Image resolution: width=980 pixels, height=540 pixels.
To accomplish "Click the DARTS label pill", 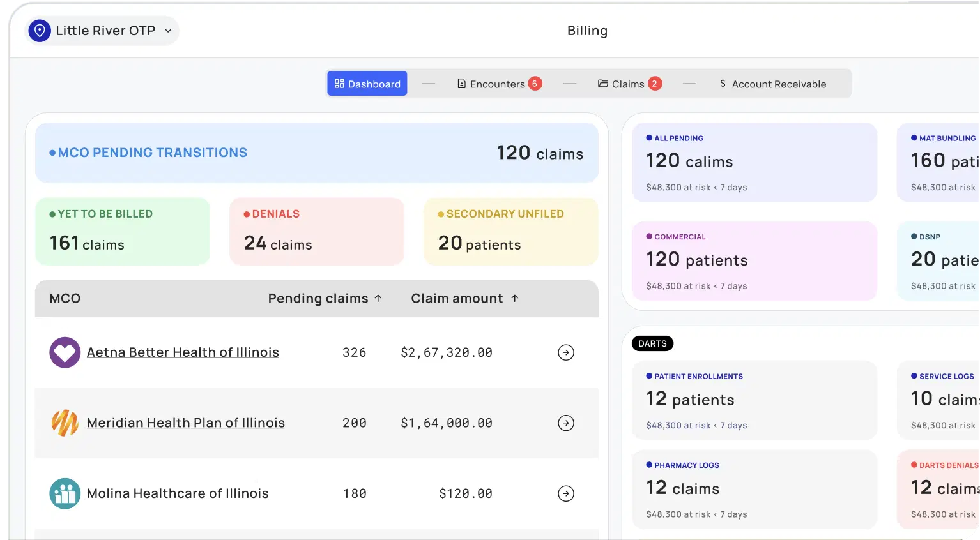I will coord(652,343).
